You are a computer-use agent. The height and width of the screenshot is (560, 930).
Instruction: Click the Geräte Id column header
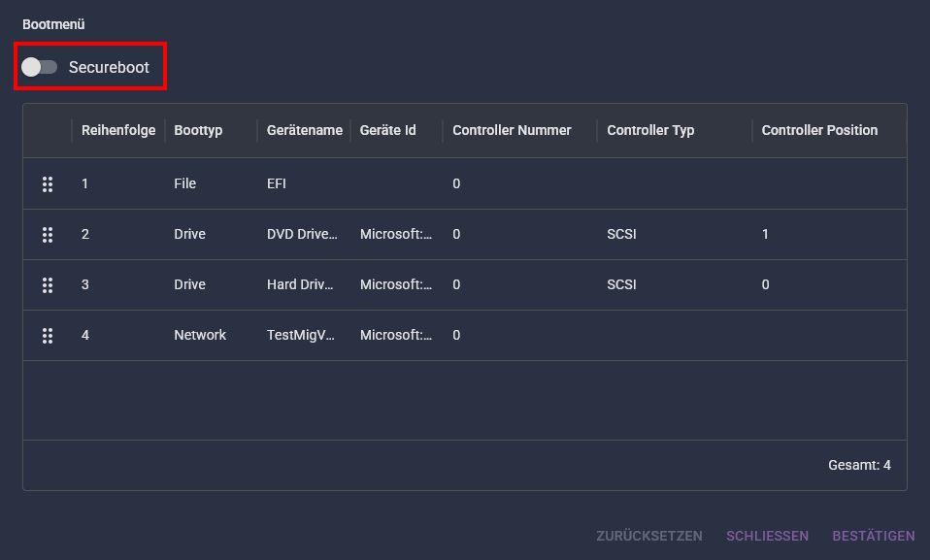387,130
